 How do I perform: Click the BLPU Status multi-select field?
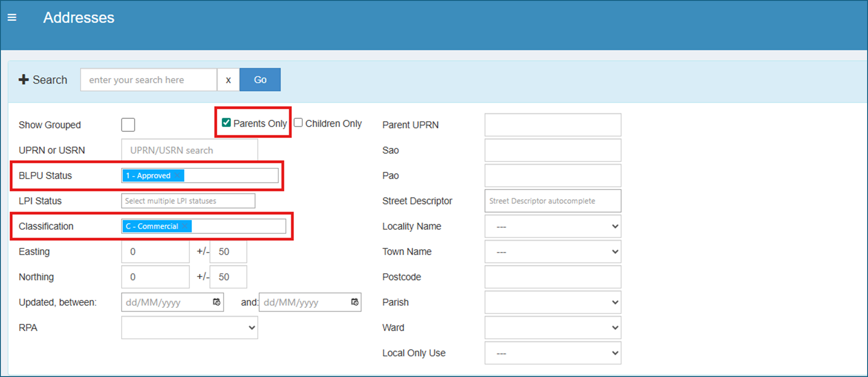[x=200, y=176]
